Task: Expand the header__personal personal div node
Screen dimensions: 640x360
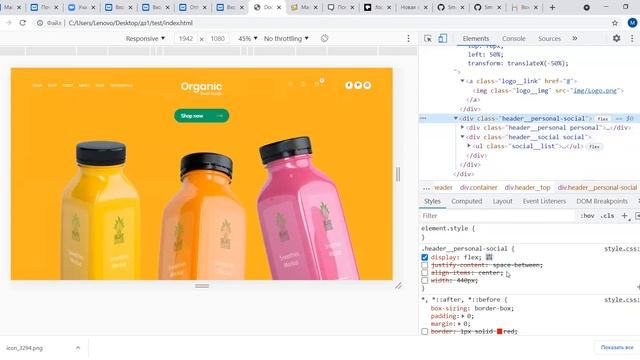Action: (462, 127)
